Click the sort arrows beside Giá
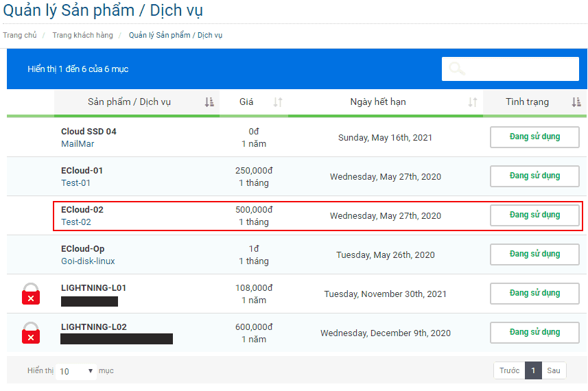The height and width of the screenshot is (391, 588). point(278,102)
